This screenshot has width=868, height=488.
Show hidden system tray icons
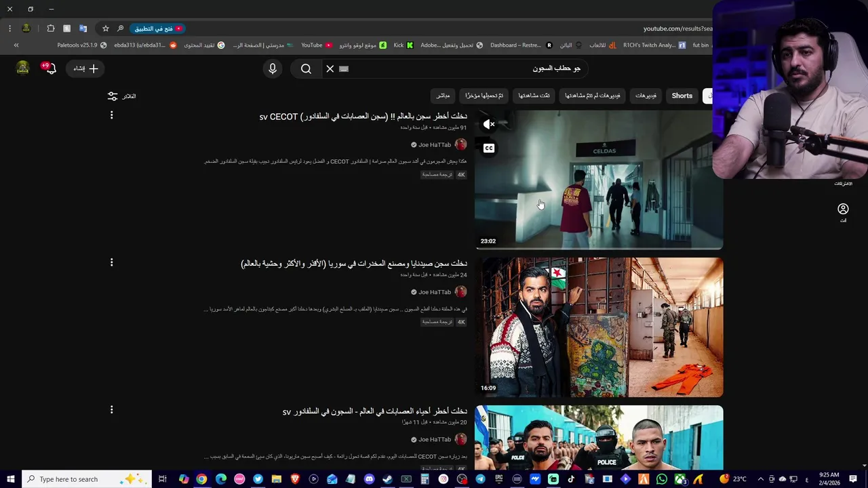tap(760, 479)
